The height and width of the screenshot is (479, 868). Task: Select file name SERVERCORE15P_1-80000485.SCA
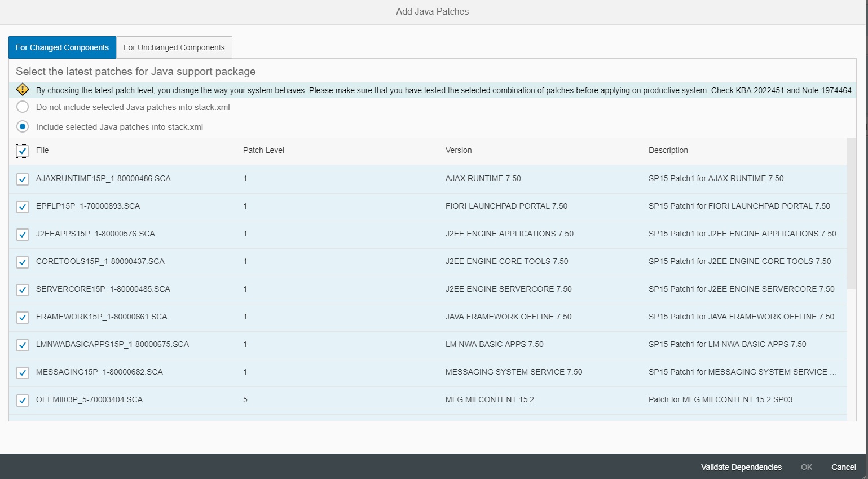(x=103, y=289)
